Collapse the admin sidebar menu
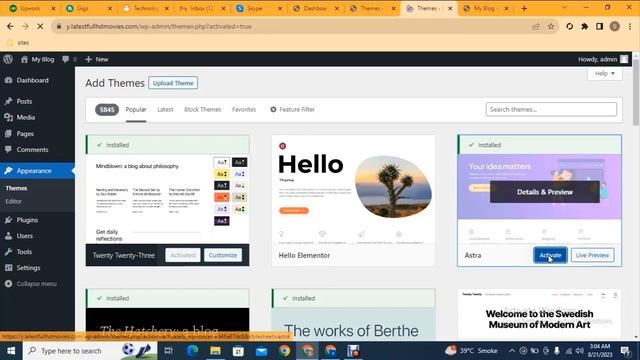The image size is (640, 360). [x=31, y=284]
